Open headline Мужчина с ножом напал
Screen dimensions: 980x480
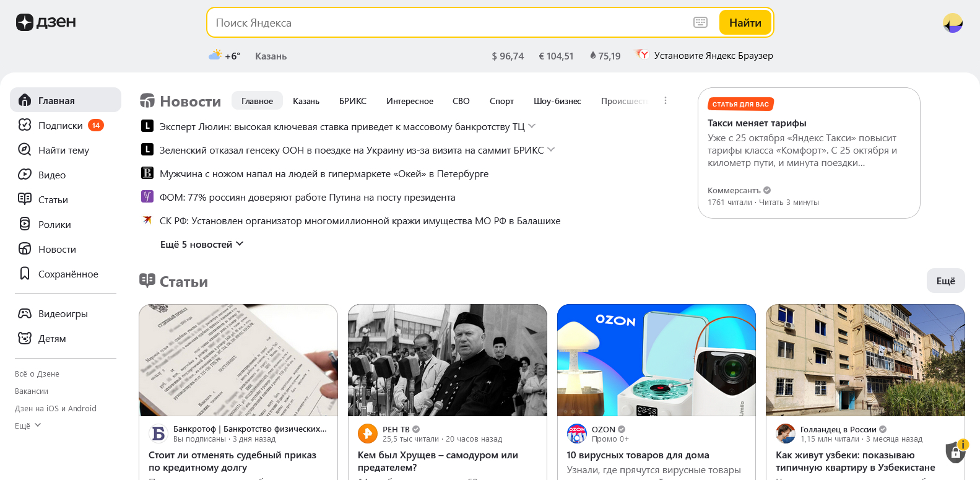tap(324, 173)
